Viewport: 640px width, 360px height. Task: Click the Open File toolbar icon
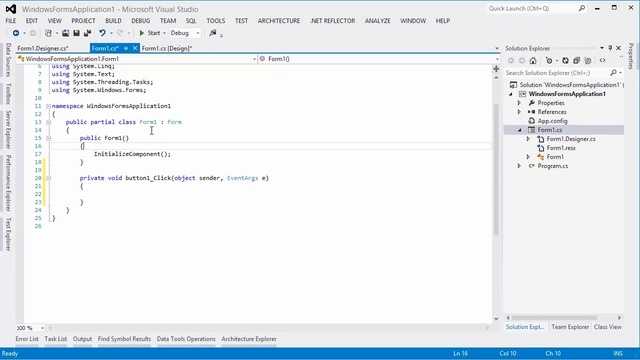coord(65,33)
